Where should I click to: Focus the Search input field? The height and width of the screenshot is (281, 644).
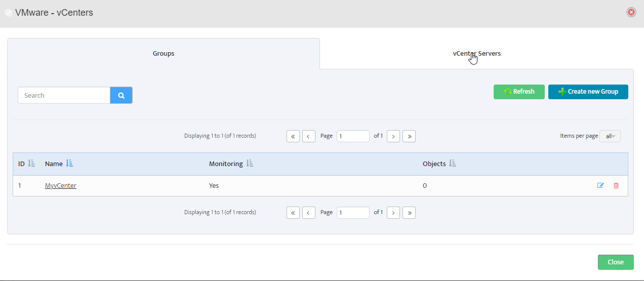tap(64, 95)
